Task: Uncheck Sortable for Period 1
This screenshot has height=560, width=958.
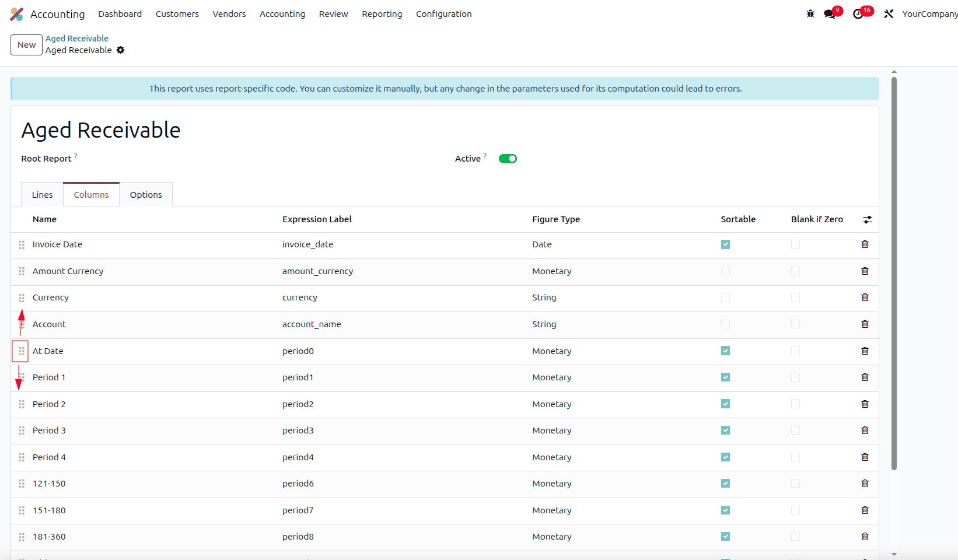Action: [x=725, y=377]
